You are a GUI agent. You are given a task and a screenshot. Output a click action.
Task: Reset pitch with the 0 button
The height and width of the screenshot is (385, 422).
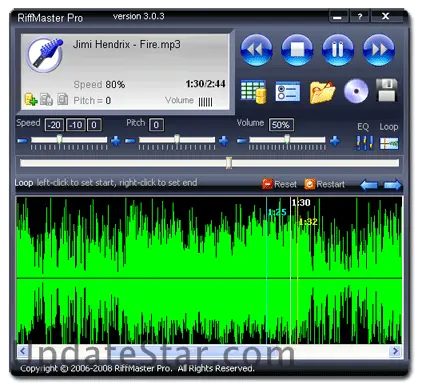coord(156,125)
